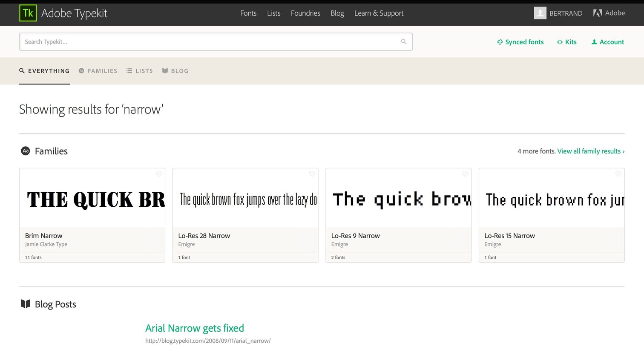This screenshot has width=644, height=347.
Task: Open Lo-Res 28 Narrow font preview thumbnail
Action: pos(245,198)
